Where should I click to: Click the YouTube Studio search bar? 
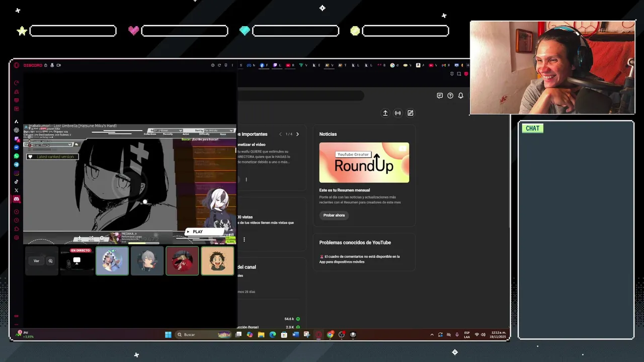tap(300, 96)
